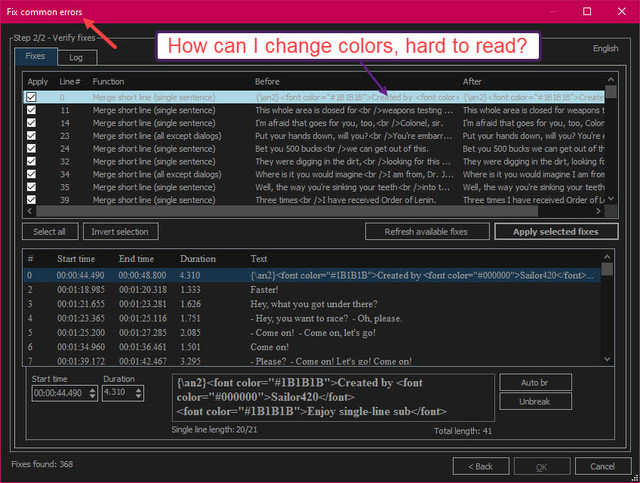Select fix row 'Three times I have received Order of Lenin'
This screenshot has height=483, width=640.
point(313,200)
